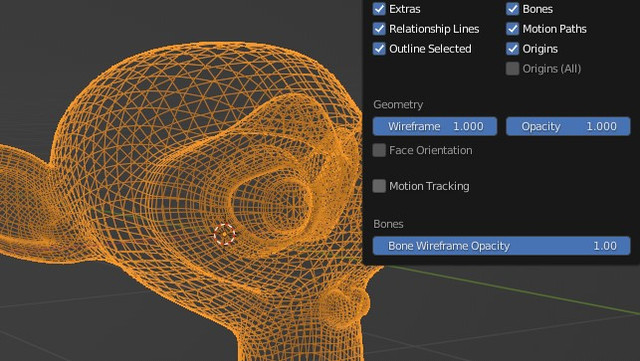Click the Outline Selected label text
640x361 pixels.
(430, 49)
